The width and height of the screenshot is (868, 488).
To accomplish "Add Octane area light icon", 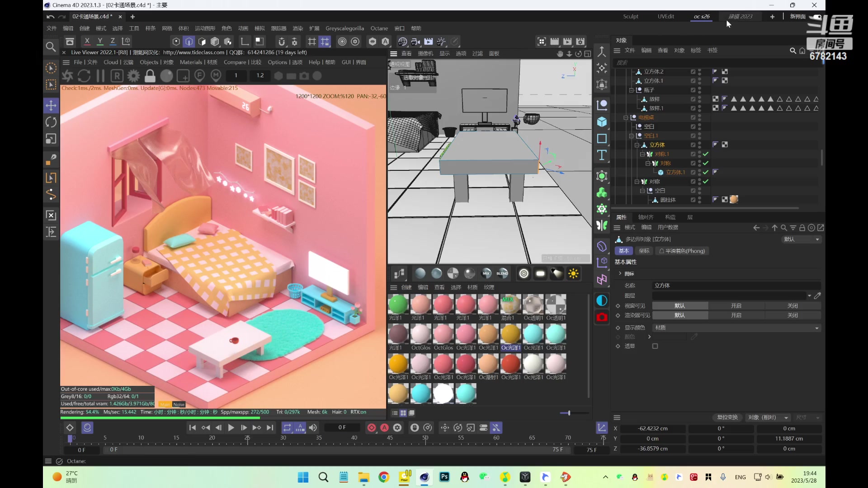I will (540, 273).
